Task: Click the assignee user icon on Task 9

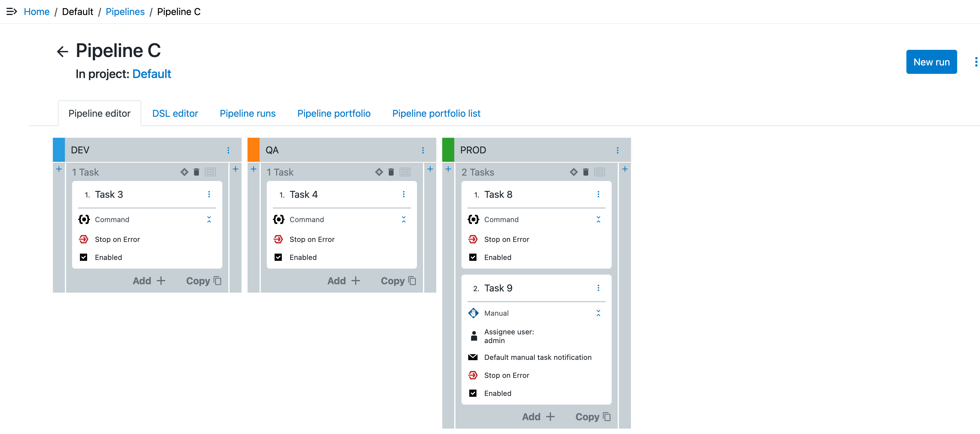Action: 474,336
